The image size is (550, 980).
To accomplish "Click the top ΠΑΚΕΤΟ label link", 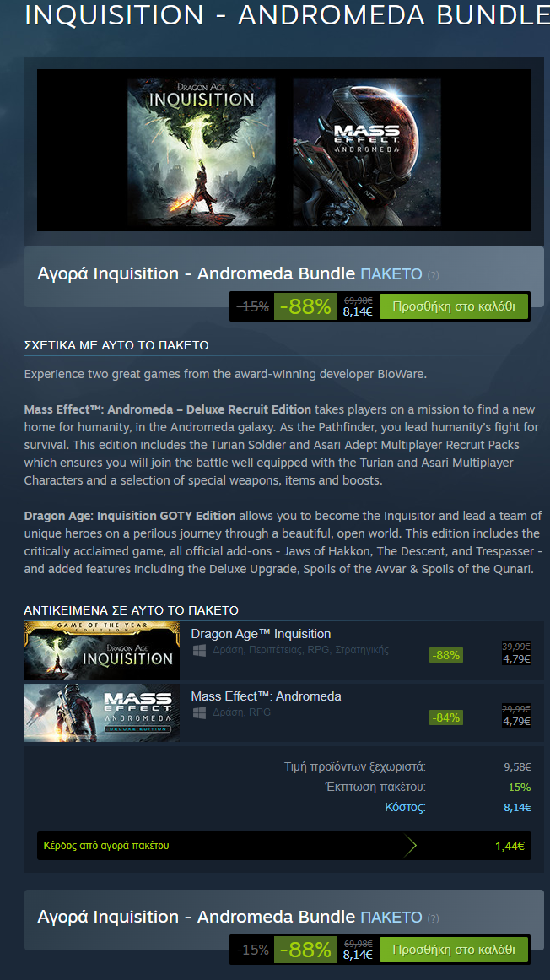I will [391, 273].
